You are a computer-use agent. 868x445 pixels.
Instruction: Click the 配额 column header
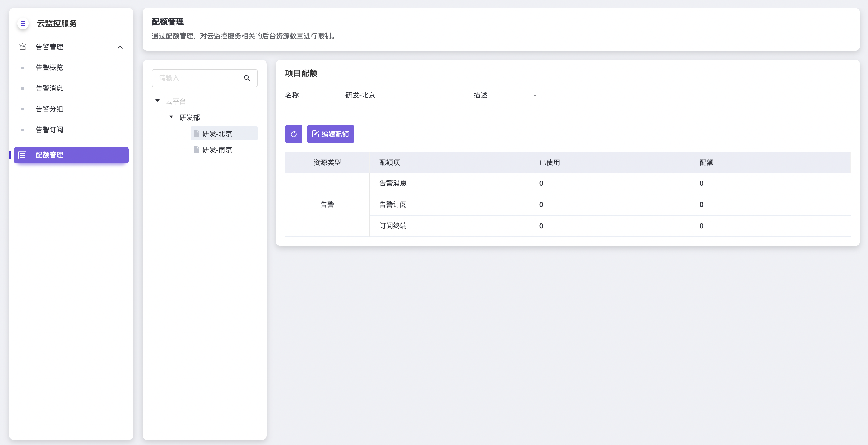click(706, 162)
